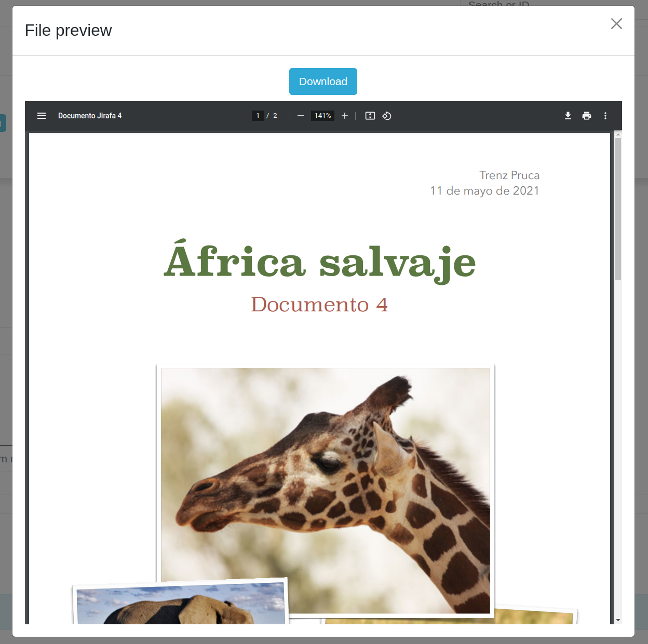Click the fit to page icon
The height and width of the screenshot is (644, 648).
[370, 116]
